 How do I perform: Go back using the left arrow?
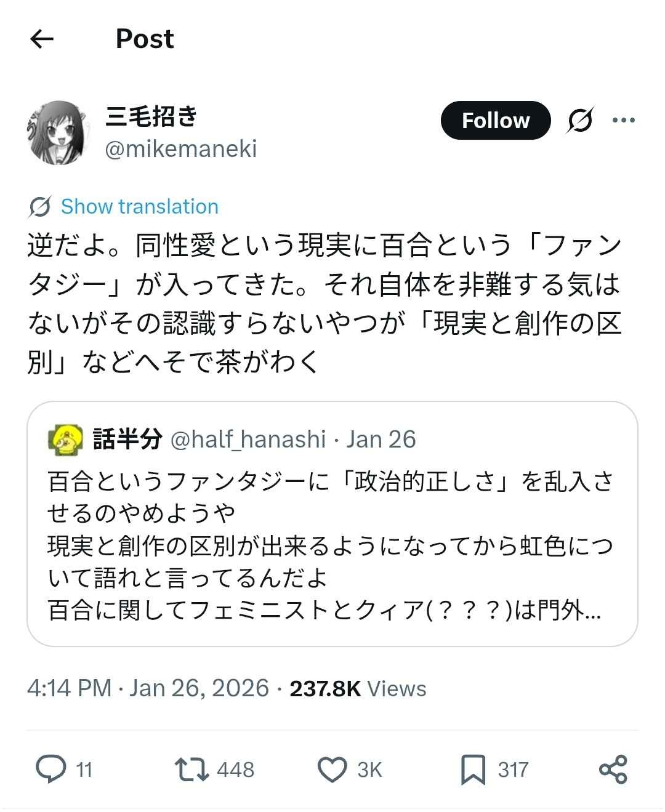[x=42, y=39]
